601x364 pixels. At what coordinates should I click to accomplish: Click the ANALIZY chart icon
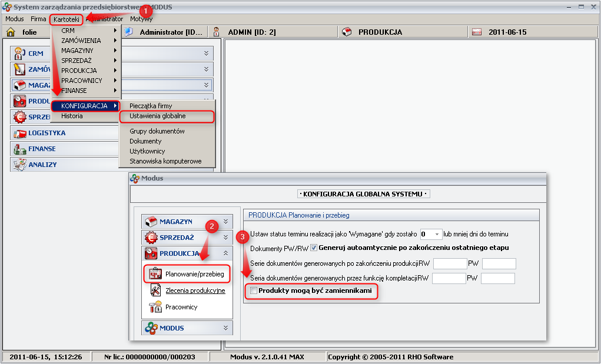click(x=19, y=165)
